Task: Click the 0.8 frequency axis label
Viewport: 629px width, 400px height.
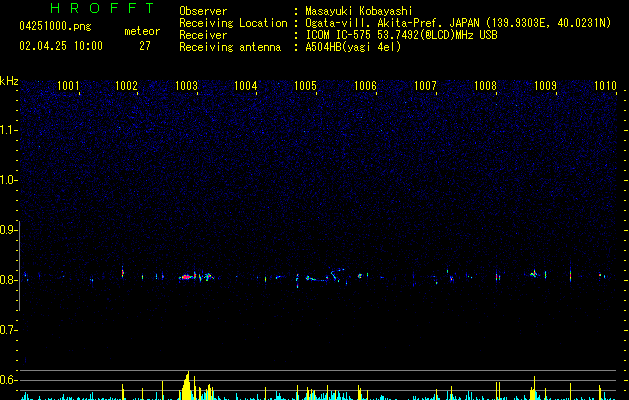Action: 8,280
